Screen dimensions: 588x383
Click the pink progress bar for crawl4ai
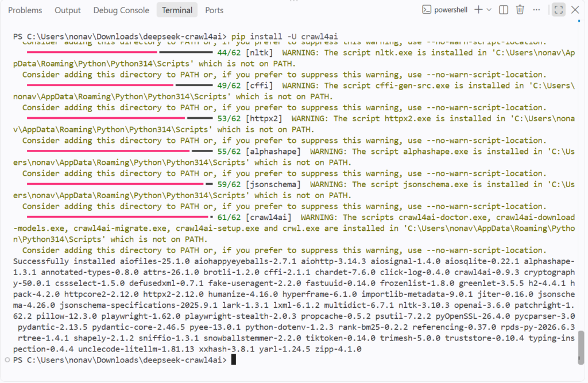coord(117,217)
